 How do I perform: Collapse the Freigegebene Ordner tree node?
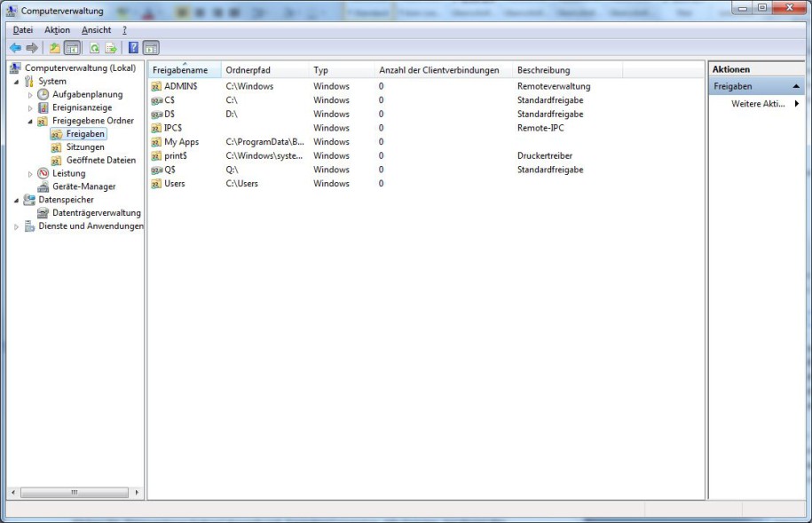(x=30, y=122)
